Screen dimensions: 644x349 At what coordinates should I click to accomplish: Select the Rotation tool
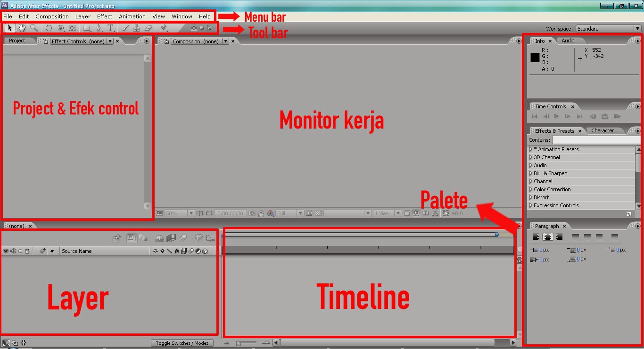pos(49,28)
